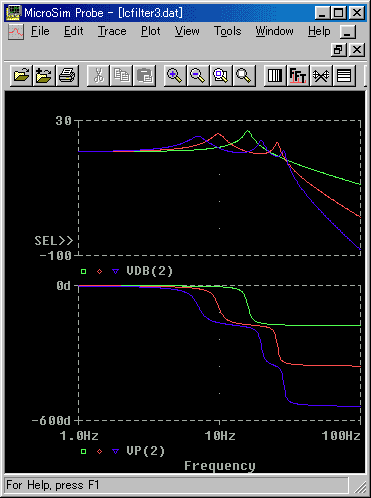This screenshot has height=498, width=371.
Task: Click the VP(2) trace label
Action: click(146, 451)
